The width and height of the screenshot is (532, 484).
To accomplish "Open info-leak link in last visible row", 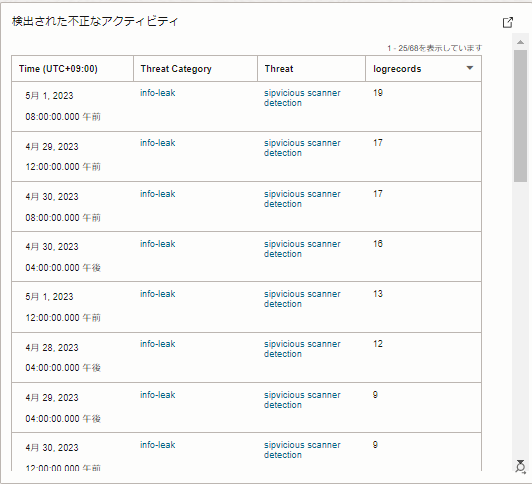I will click(x=157, y=445).
